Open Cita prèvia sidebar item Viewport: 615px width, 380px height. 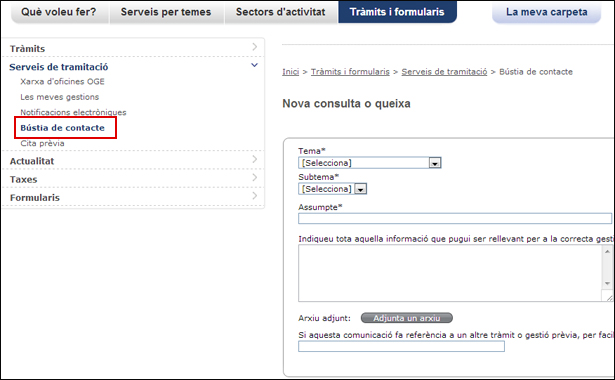(42, 143)
